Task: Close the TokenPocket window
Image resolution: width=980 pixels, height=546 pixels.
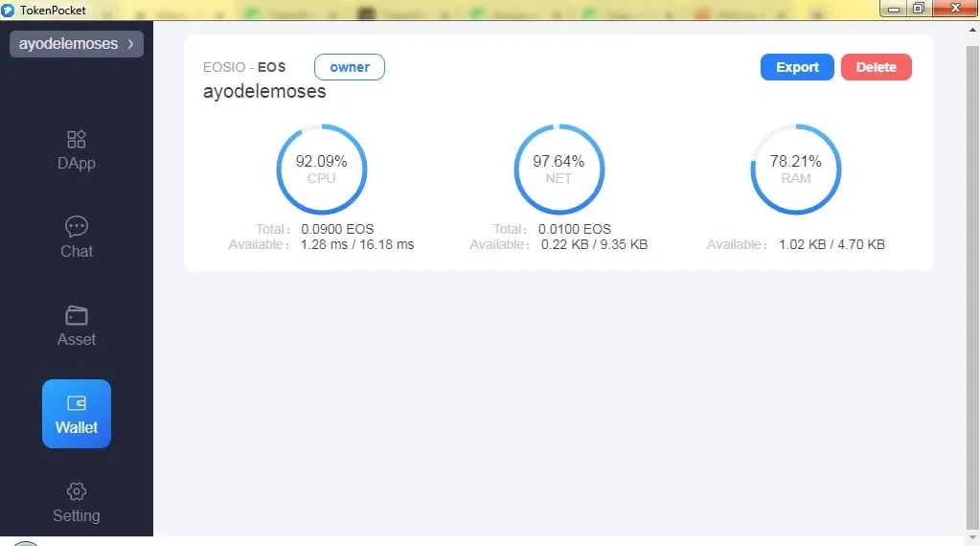Action: coord(955,8)
